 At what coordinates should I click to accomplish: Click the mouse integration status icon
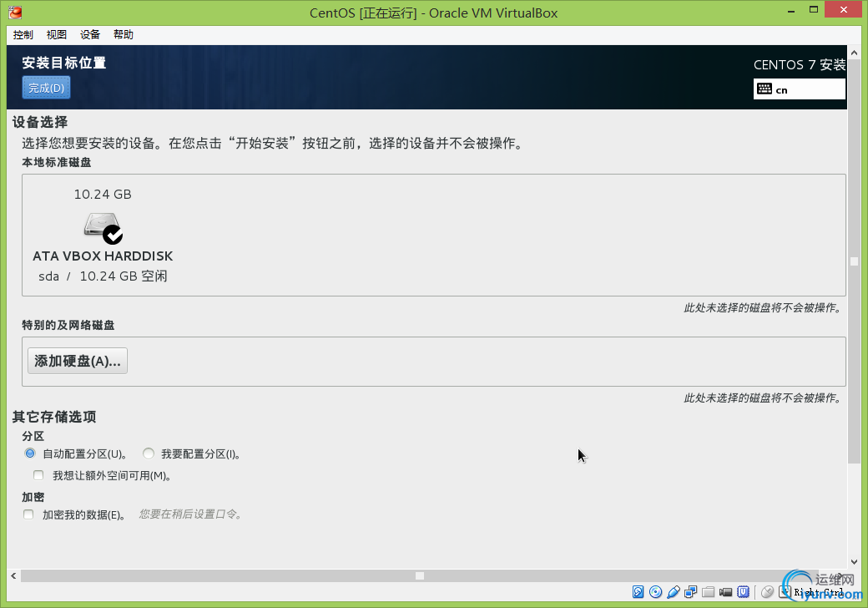coord(767,592)
